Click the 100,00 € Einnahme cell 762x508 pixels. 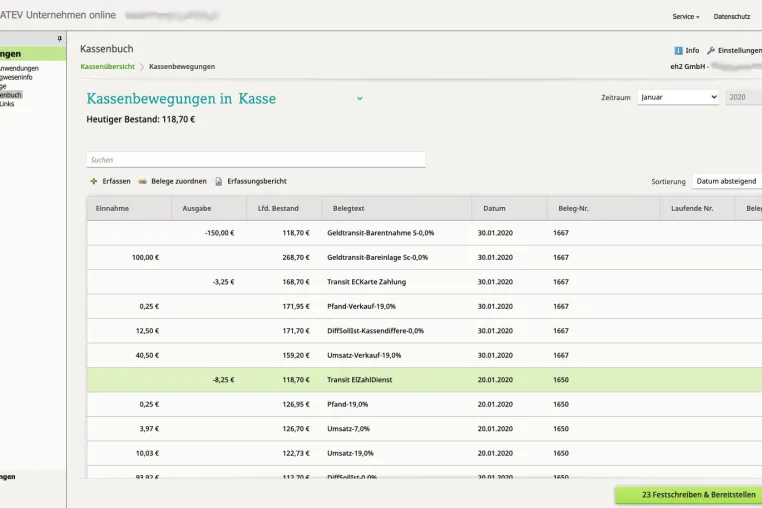tap(145, 258)
